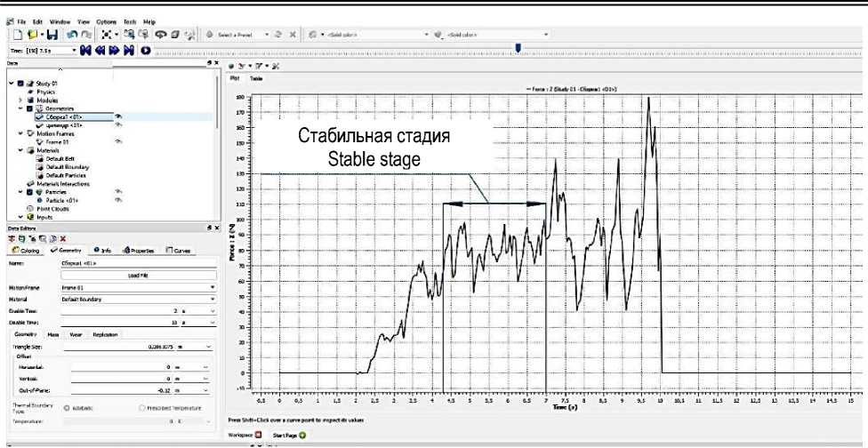Open the Options menu
This screenshot has width=868, height=448.
[x=107, y=21]
